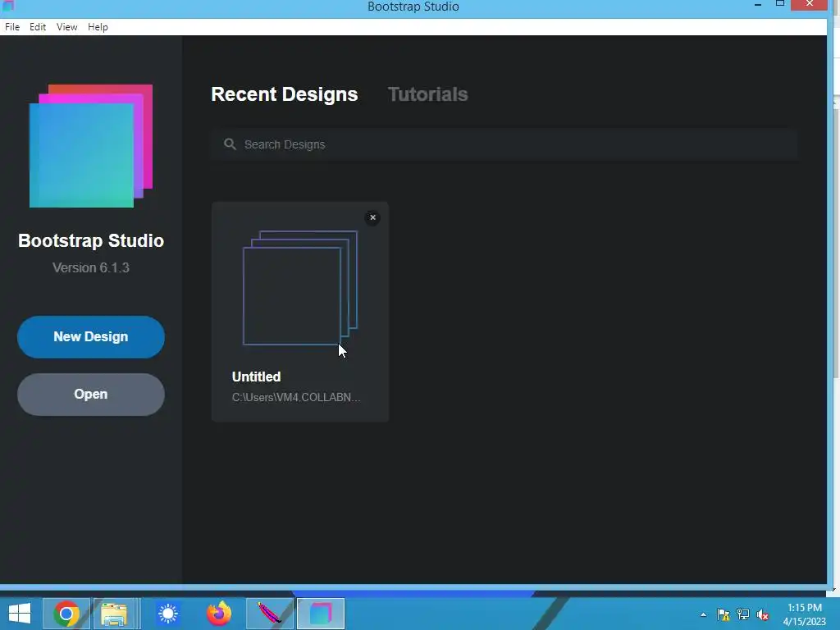Launch Chrome from the taskbar
This screenshot has width=840, height=630.
[x=66, y=614]
